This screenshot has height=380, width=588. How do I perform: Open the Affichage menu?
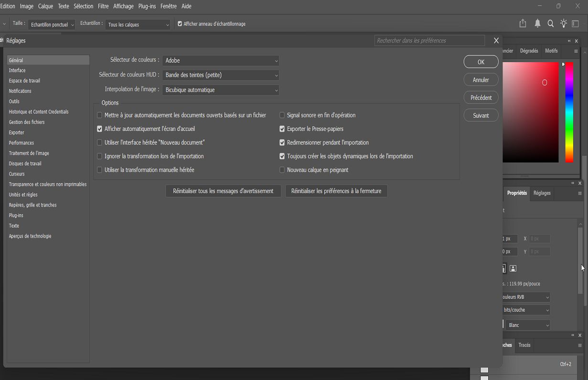123,6
